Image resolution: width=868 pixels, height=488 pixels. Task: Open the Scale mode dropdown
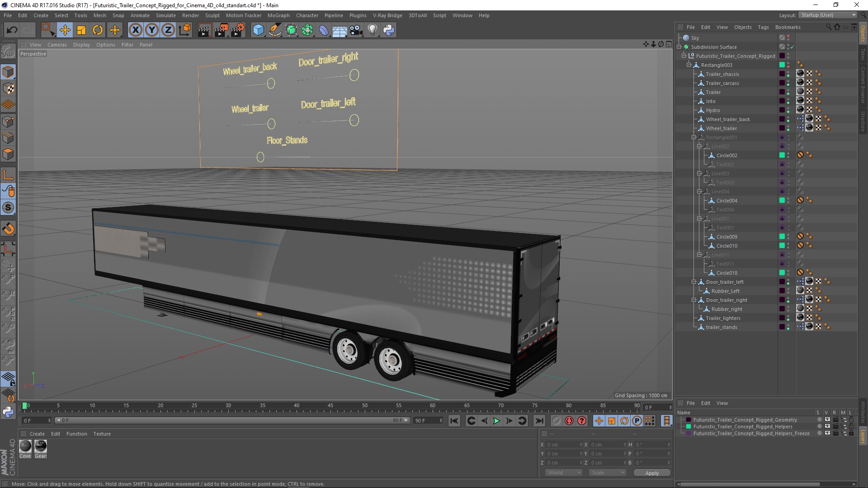(608, 473)
